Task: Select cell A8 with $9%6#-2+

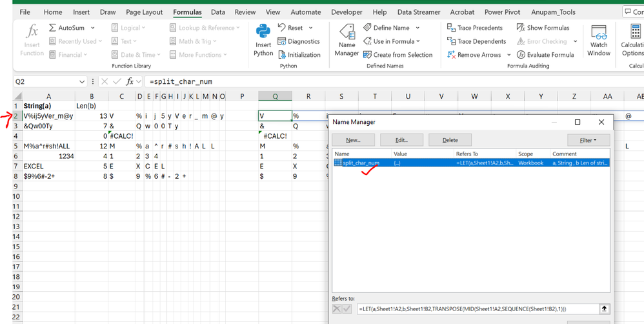Action: pyautogui.click(x=48, y=176)
